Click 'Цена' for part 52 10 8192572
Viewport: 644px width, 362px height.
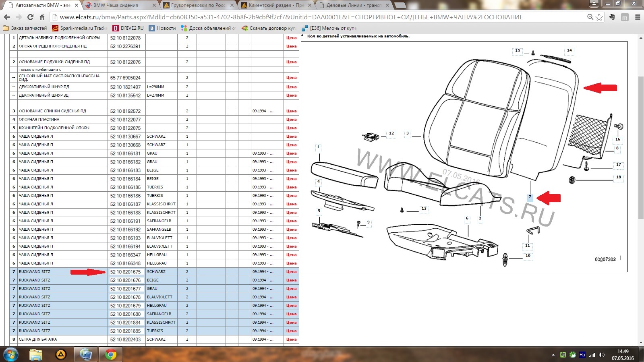pos(291,111)
